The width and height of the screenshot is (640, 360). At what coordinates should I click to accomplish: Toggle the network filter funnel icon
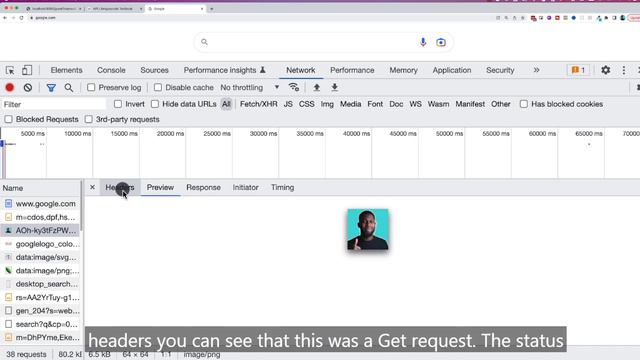point(51,87)
